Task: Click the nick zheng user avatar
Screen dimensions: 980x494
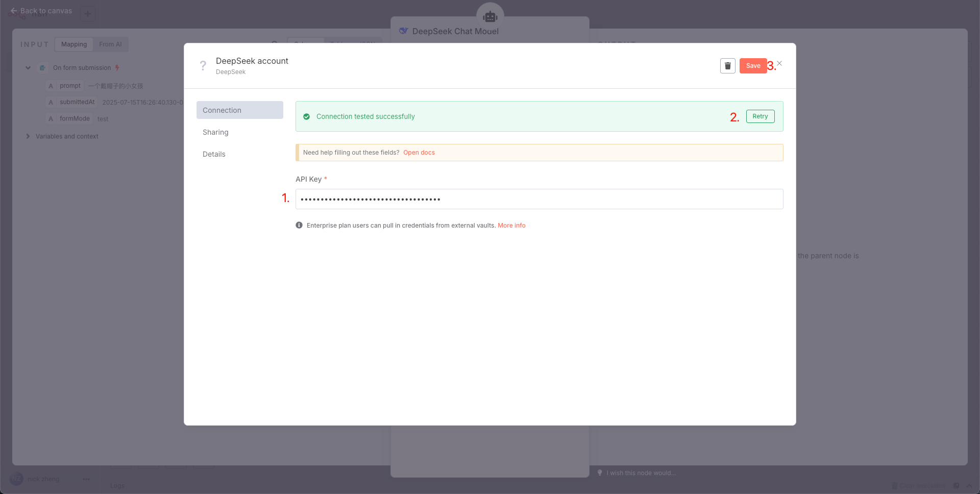Action: (17, 479)
